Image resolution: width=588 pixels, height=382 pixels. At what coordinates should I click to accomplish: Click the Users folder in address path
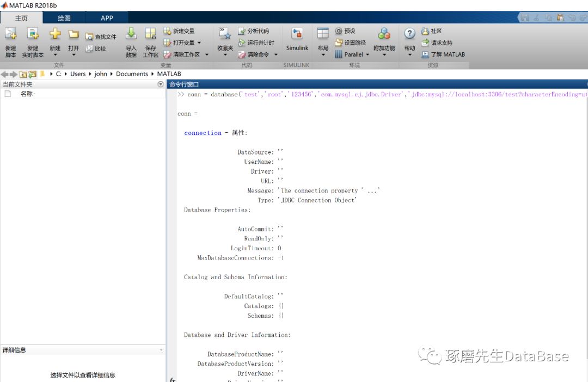pyautogui.click(x=78, y=74)
